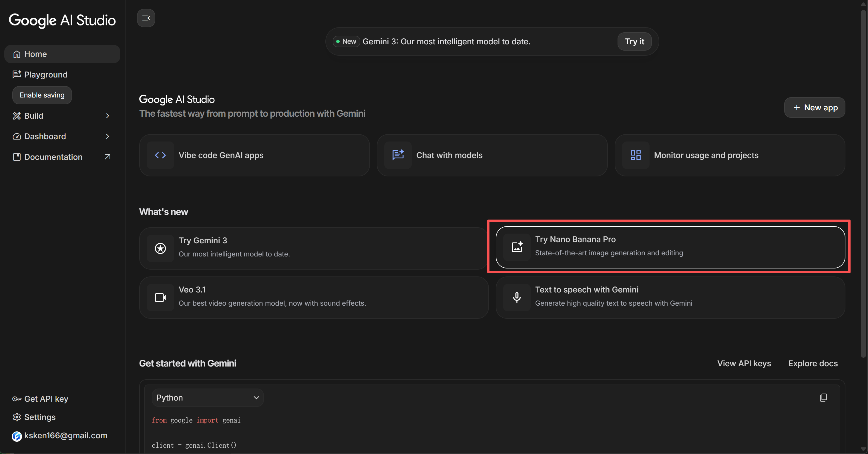Click "from google import genai" code line
Image resolution: width=868 pixels, height=454 pixels.
(x=196, y=420)
